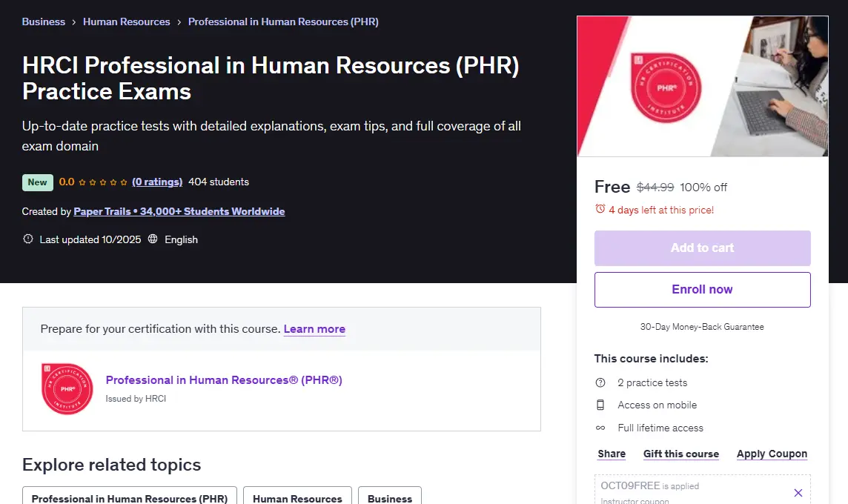Click the '30-Day Money-Back Guarantee' text
Screen dimensions: 848x504
pyautogui.click(x=702, y=327)
